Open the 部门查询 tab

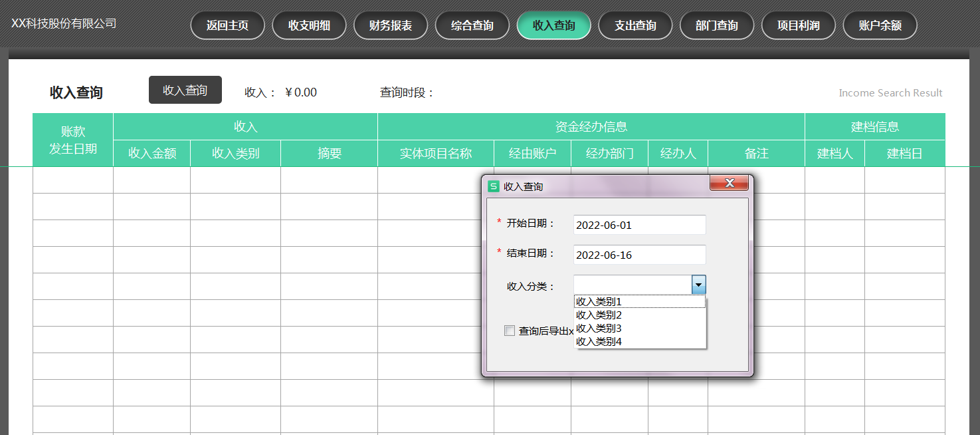point(717,26)
